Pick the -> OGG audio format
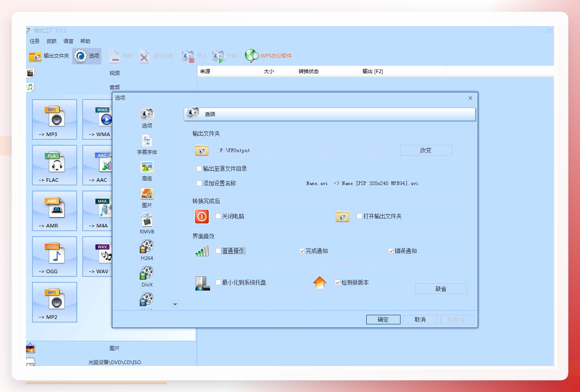Viewport: 580px width, 392px height. coord(55,257)
